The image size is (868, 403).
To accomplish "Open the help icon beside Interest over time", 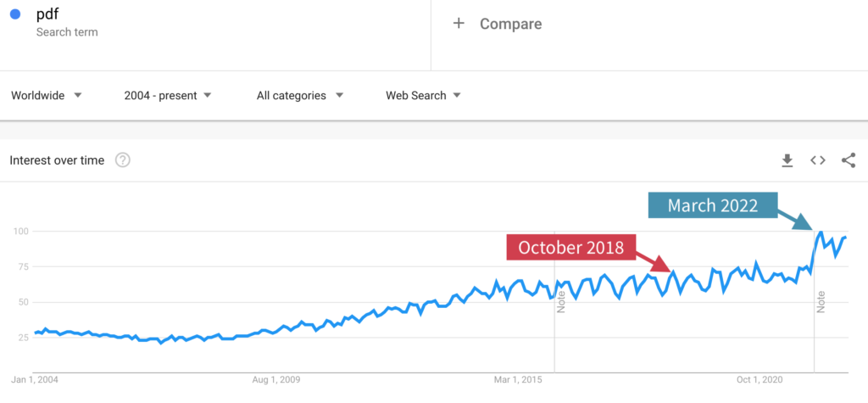I will point(122,160).
